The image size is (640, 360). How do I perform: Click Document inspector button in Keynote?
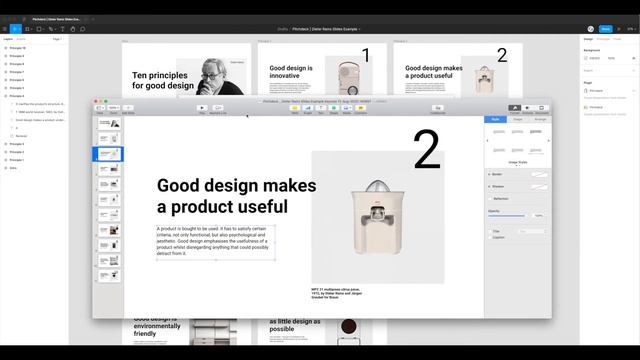click(x=542, y=108)
